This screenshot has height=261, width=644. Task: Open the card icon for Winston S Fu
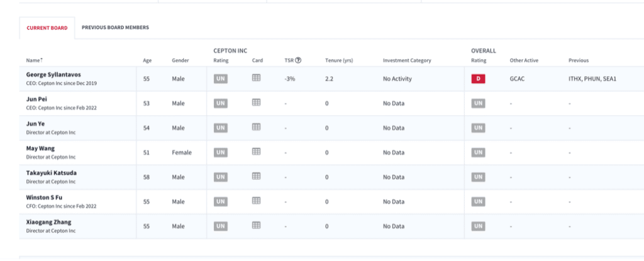tap(257, 201)
